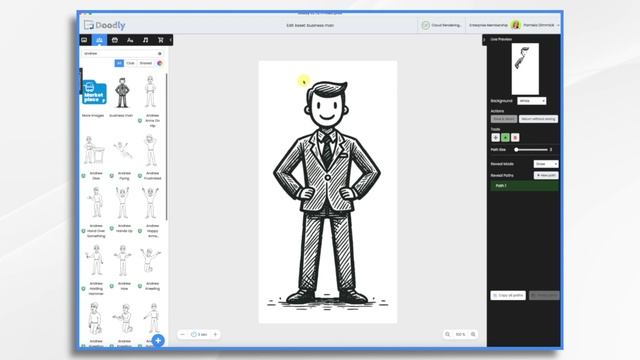The width and height of the screenshot is (640, 360).
Task: Click the Enterprise Membership label
Action: click(488, 25)
